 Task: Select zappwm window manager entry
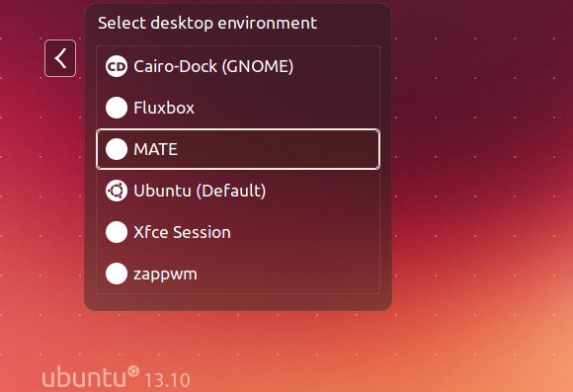238,274
